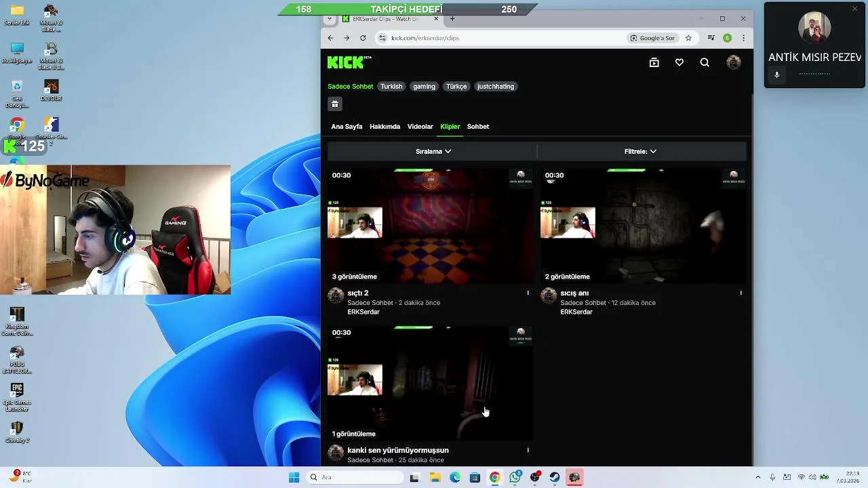Click the taskbar Ara search box
Viewport: 868px width, 488px height.
click(355, 477)
